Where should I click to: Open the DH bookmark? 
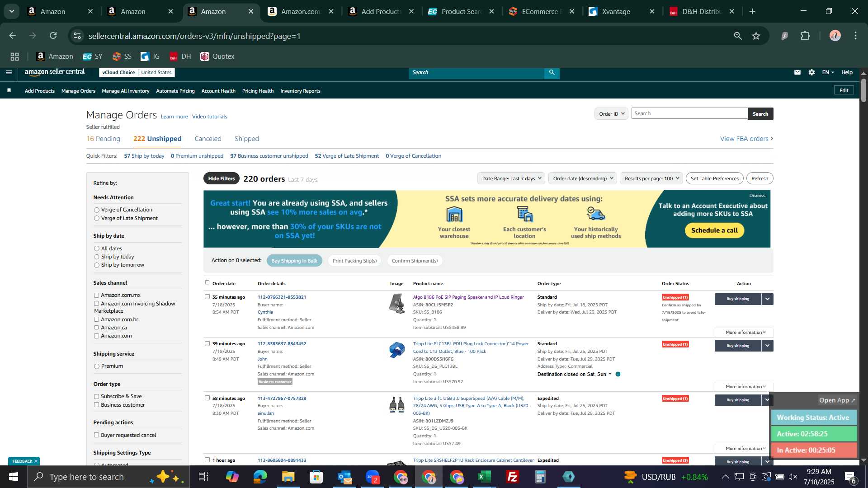(180, 56)
